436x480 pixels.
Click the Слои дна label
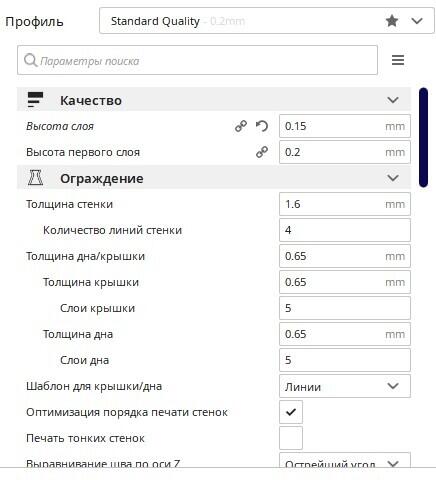[x=84, y=360]
